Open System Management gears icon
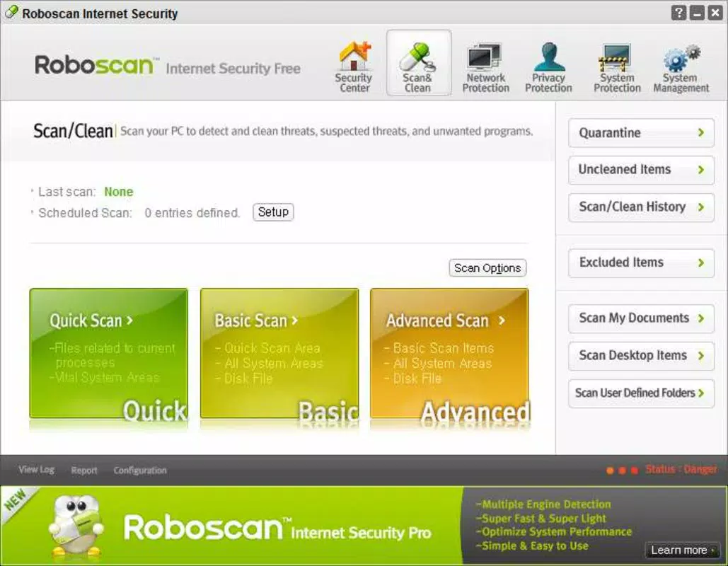The image size is (728, 566). (681, 57)
